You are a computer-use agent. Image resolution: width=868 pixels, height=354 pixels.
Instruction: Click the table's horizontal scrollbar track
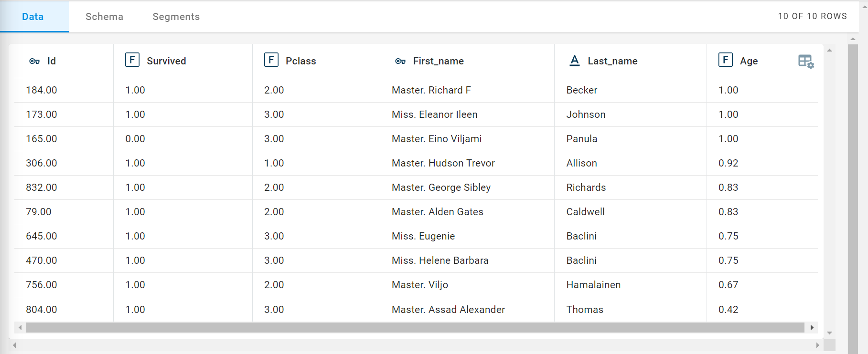click(x=415, y=328)
